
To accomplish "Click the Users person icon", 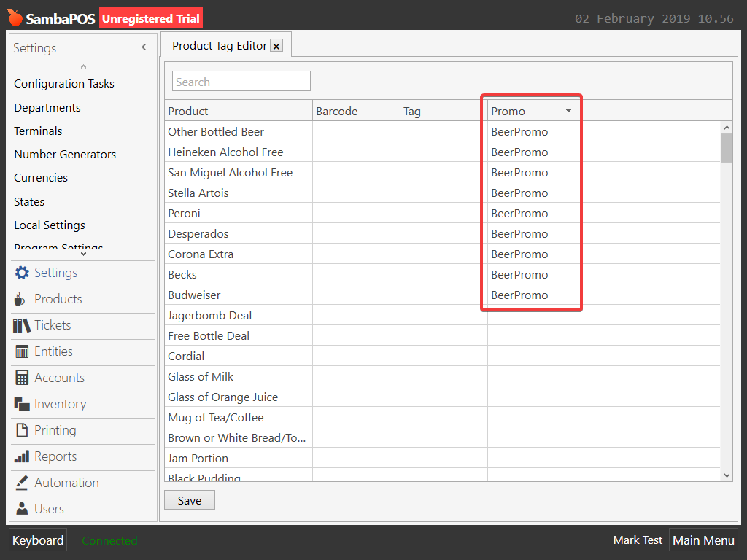I will [22, 509].
